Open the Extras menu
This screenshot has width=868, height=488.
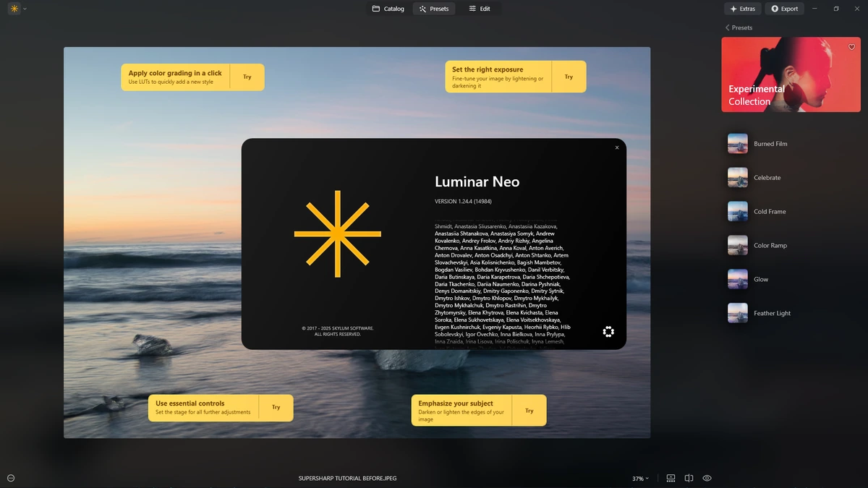pyautogui.click(x=743, y=9)
